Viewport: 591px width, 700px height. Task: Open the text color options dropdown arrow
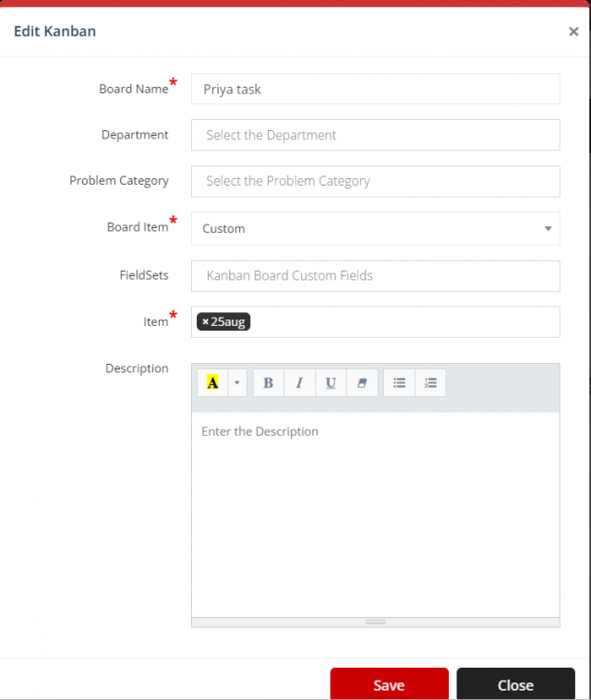[x=237, y=382]
